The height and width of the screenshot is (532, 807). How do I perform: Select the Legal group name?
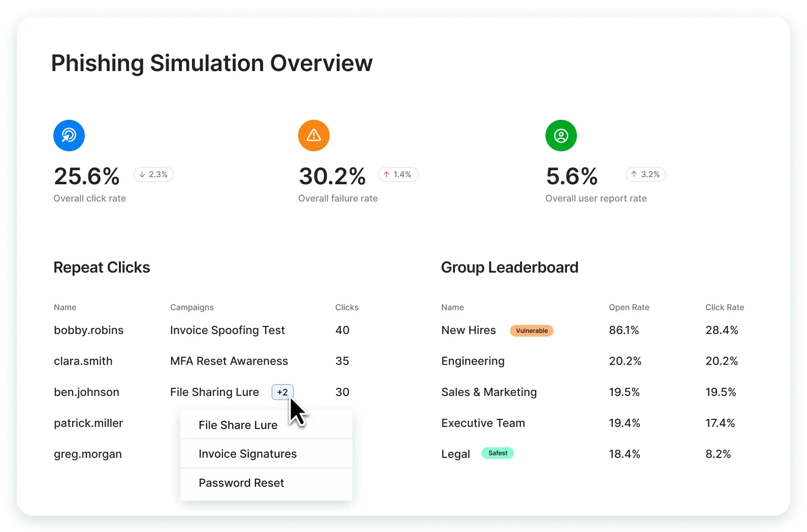pos(456,454)
